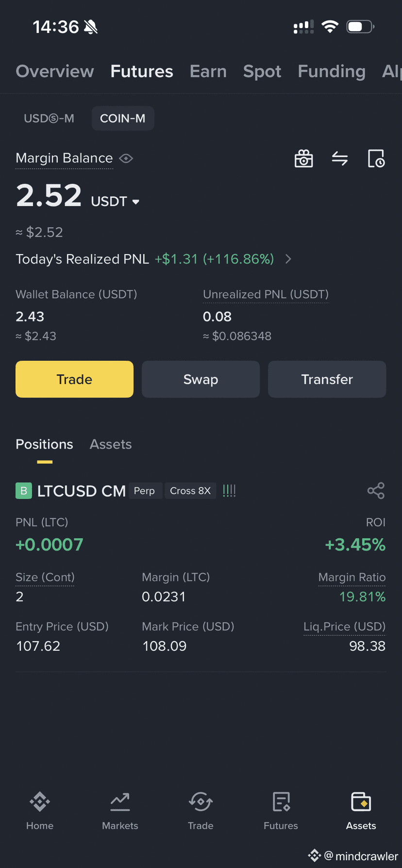
Task: Open the Cross 8X leverage selector
Action: (x=190, y=491)
